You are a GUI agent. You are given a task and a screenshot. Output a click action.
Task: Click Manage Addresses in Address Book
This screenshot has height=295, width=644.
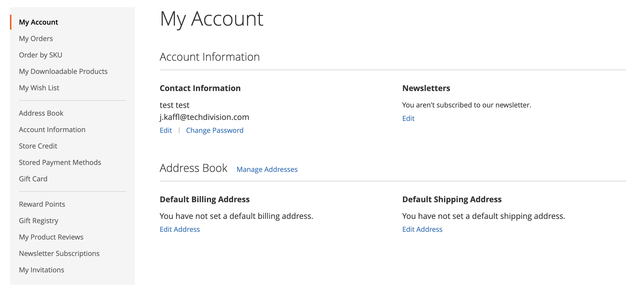pyautogui.click(x=267, y=169)
